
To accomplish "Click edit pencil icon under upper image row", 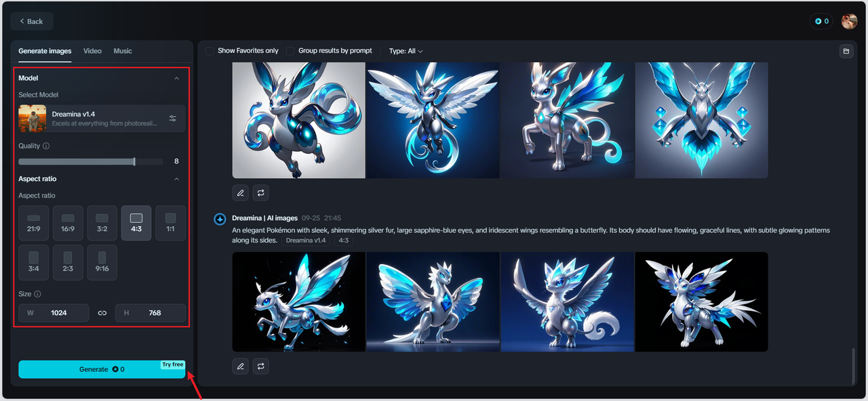I will click(240, 193).
